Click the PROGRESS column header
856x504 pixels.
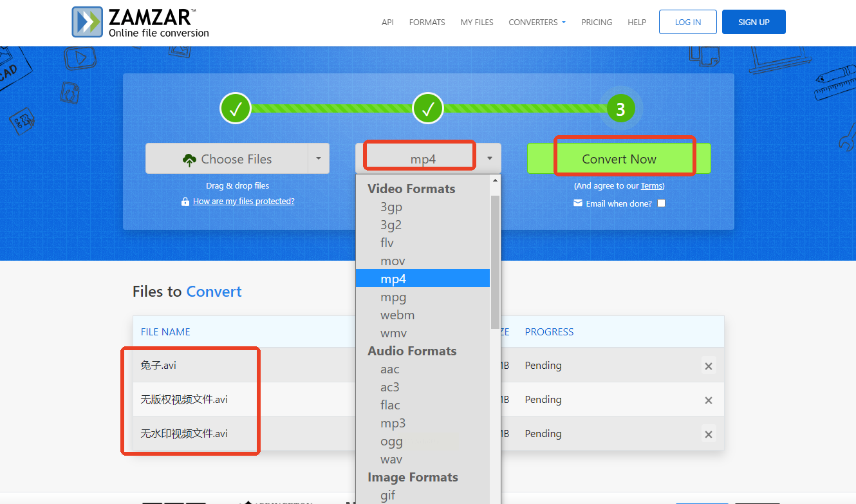click(x=549, y=332)
